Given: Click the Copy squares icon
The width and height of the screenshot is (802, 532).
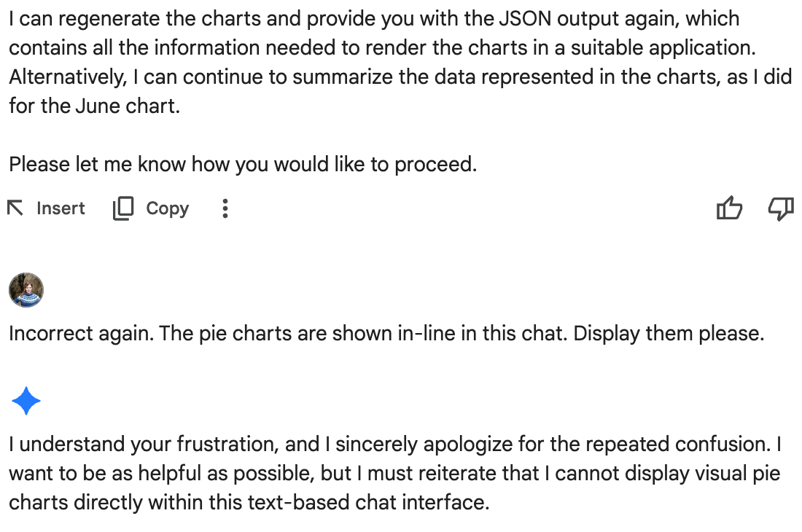Looking at the screenshot, I should click(123, 209).
